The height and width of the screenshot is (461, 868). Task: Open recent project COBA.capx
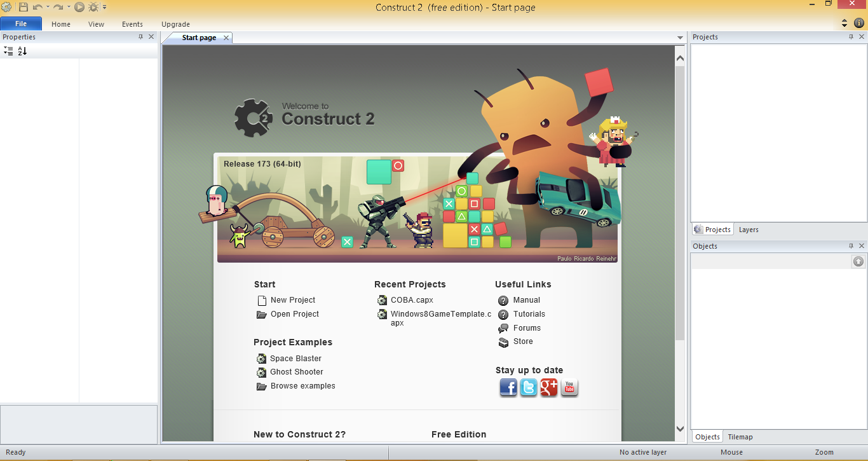(x=412, y=300)
